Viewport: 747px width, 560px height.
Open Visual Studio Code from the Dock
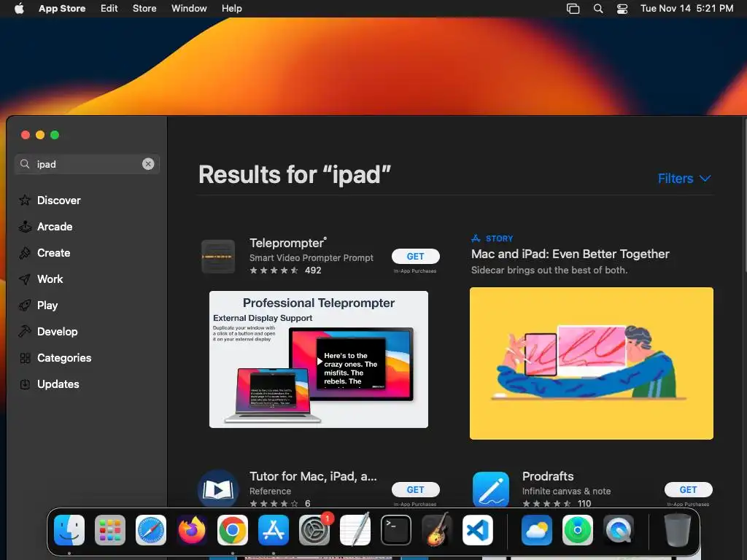tap(478, 530)
